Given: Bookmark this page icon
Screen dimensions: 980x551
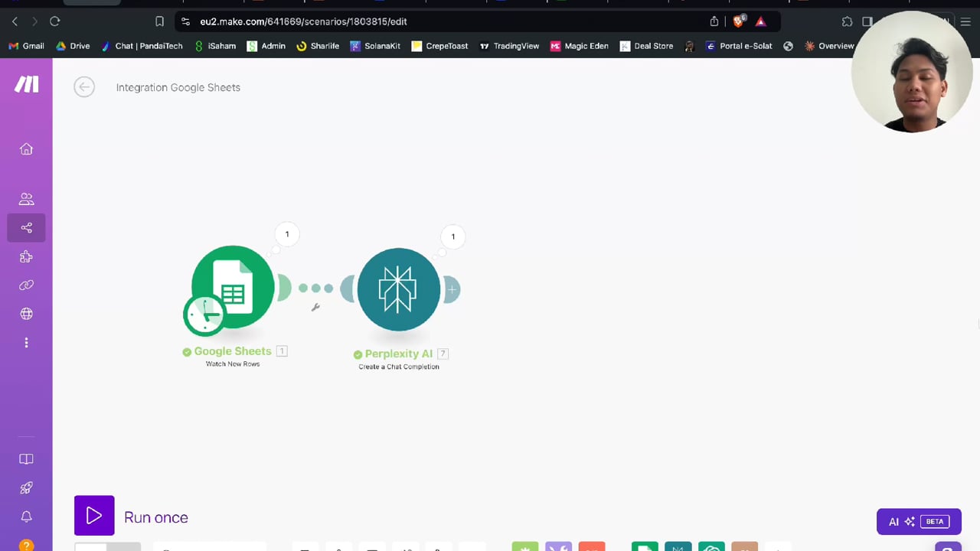Looking at the screenshot, I should [159, 21].
